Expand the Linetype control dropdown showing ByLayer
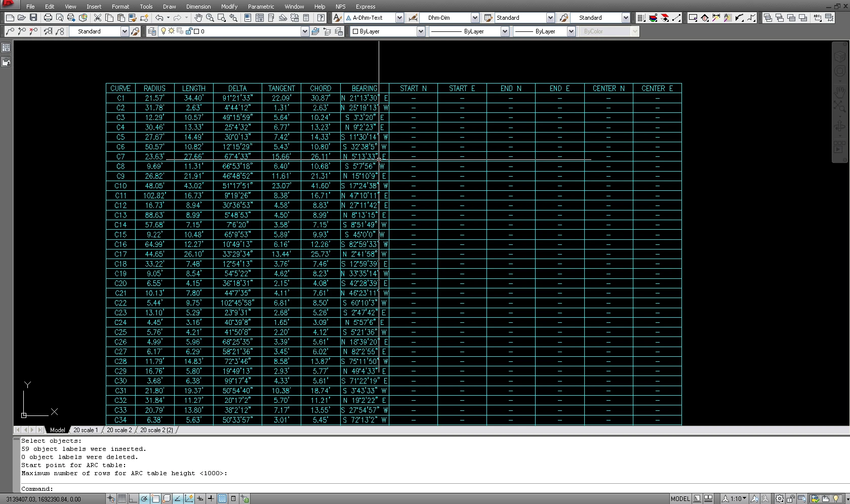The width and height of the screenshot is (850, 504). [x=504, y=31]
